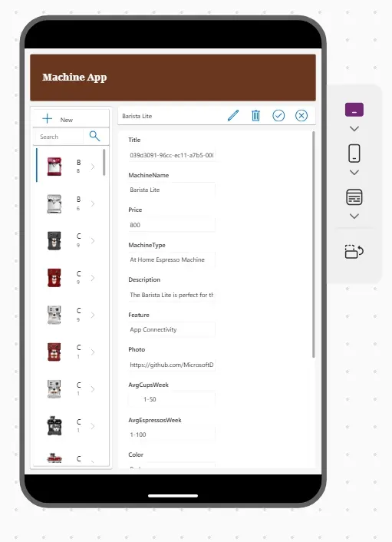
Task: Open chevron of eighth row black machine
Action: coord(93,426)
